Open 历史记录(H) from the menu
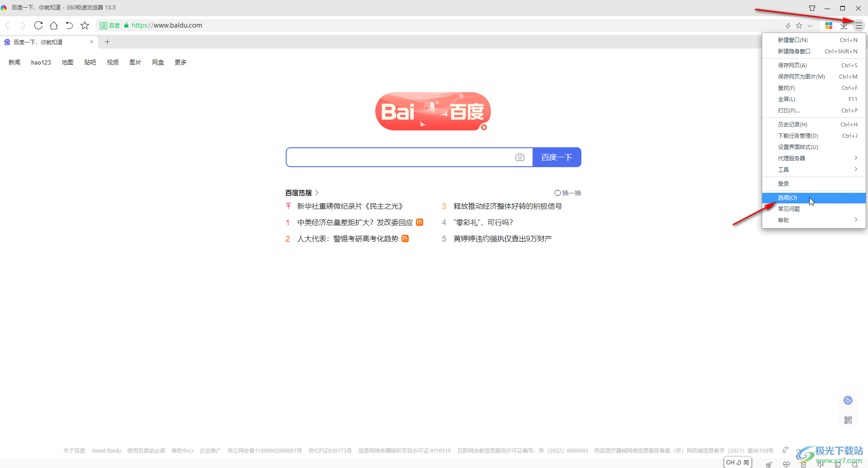 [x=814, y=124]
